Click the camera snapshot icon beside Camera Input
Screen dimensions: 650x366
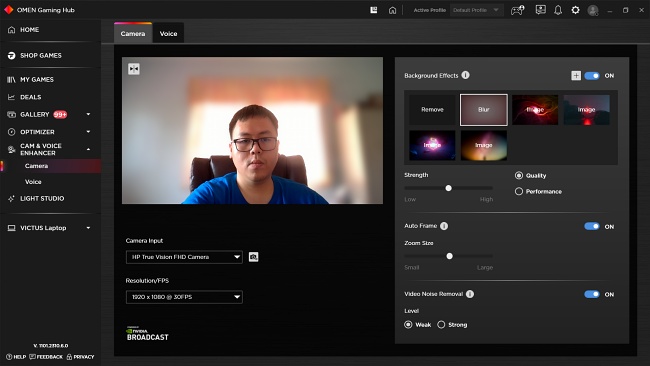[254, 257]
